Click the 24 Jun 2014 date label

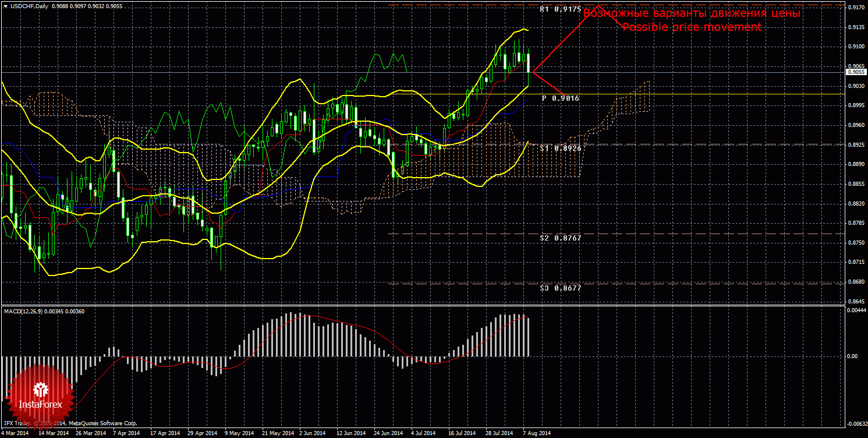coord(388,433)
